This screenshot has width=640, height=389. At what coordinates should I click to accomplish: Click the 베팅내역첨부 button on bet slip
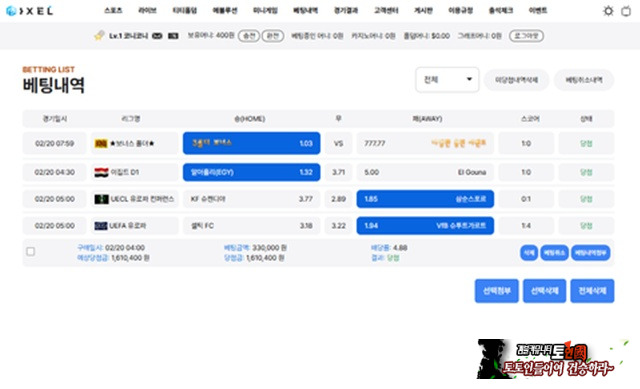point(591,253)
